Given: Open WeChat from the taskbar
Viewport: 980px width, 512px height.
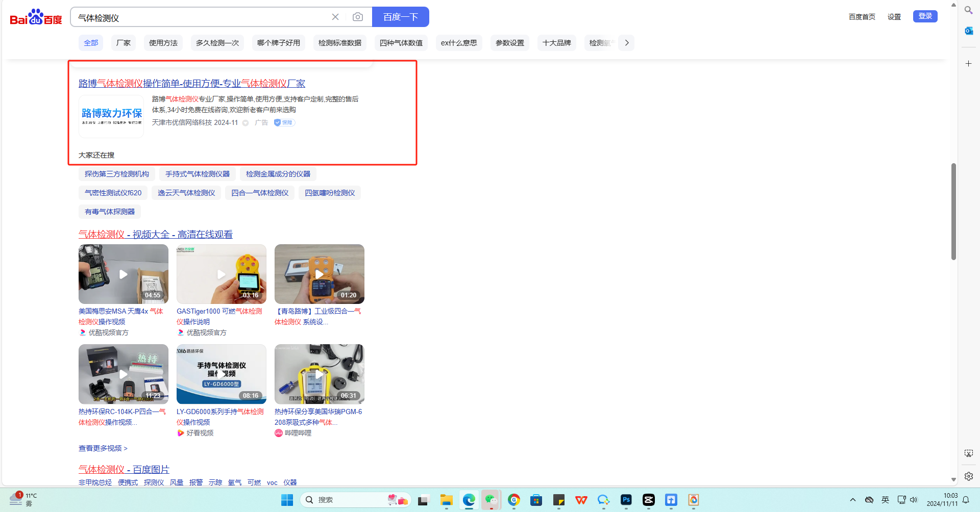Looking at the screenshot, I should click(x=491, y=500).
